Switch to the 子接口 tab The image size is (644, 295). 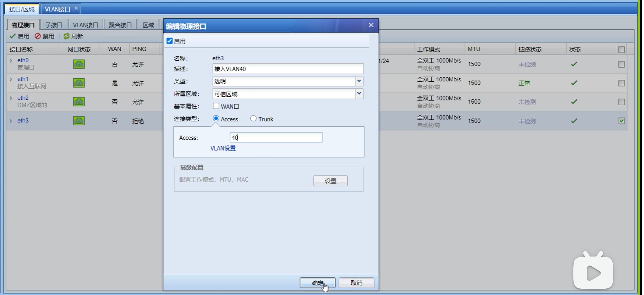coord(54,25)
